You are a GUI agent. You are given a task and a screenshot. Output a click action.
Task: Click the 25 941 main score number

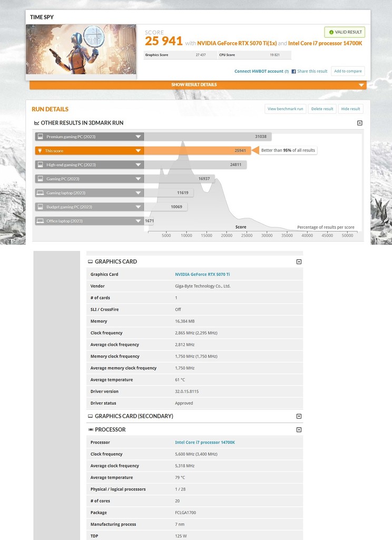click(163, 41)
